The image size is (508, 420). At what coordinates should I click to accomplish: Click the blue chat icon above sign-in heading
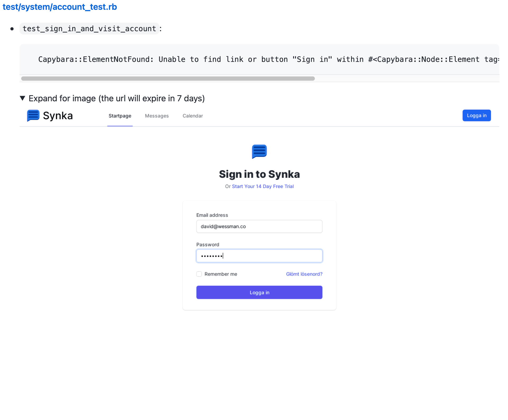[259, 152]
